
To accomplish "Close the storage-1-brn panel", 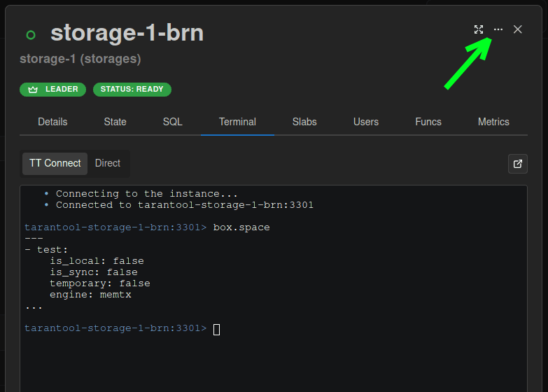I will 518,29.
